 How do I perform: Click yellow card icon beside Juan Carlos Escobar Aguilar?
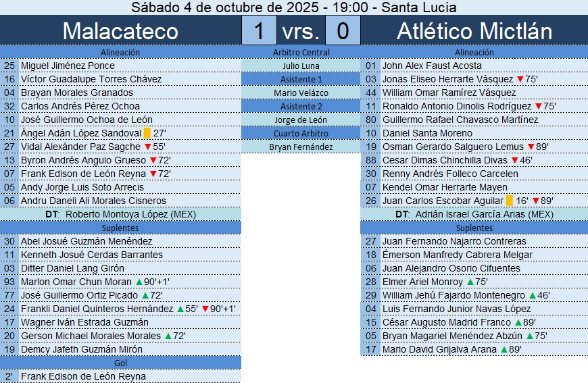pyautogui.click(x=509, y=201)
